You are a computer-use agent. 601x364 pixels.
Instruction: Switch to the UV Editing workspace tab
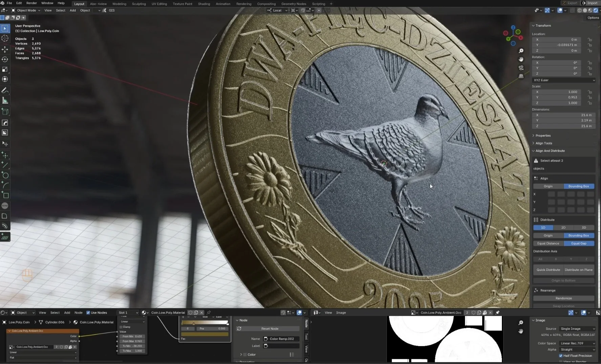[x=159, y=4]
